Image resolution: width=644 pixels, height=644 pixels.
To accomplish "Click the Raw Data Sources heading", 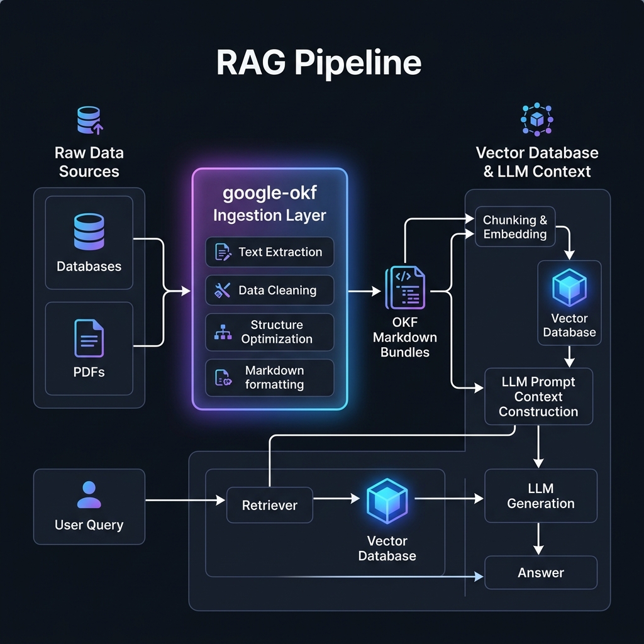I will click(89, 162).
